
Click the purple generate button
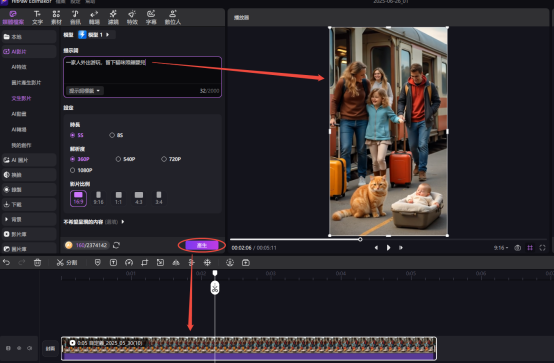point(202,245)
